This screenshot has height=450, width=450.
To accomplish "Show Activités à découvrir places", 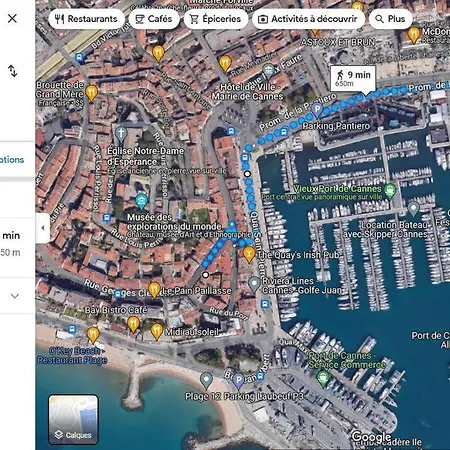I will point(308,19).
